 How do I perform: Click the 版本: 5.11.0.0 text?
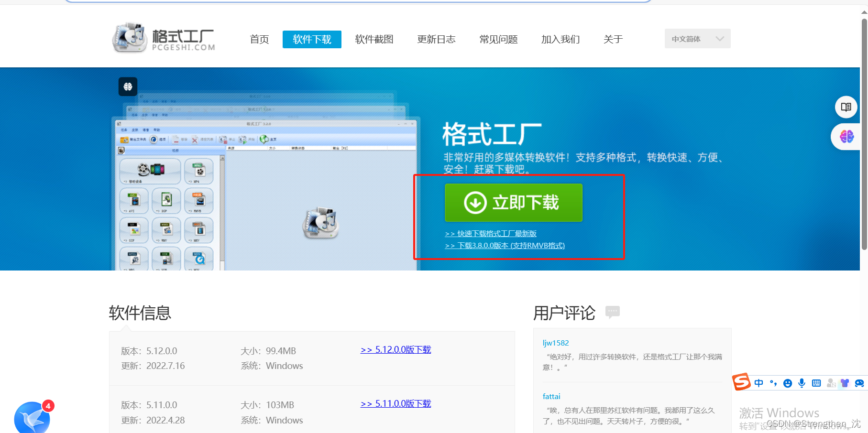(149, 405)
